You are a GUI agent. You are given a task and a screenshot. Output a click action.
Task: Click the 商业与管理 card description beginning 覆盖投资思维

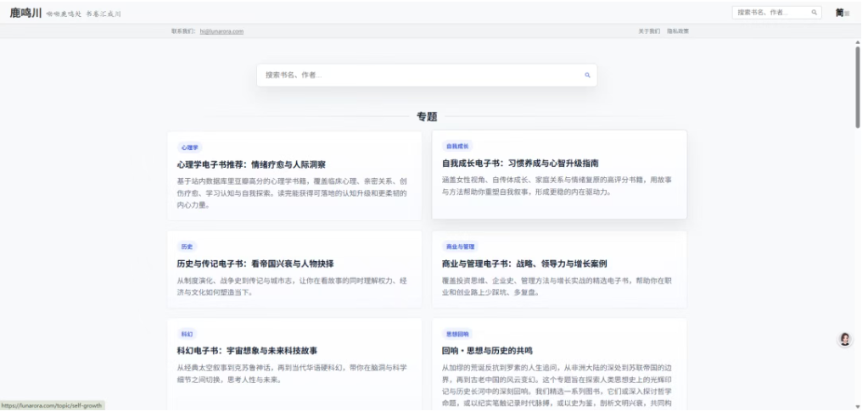tap(557, 286)
